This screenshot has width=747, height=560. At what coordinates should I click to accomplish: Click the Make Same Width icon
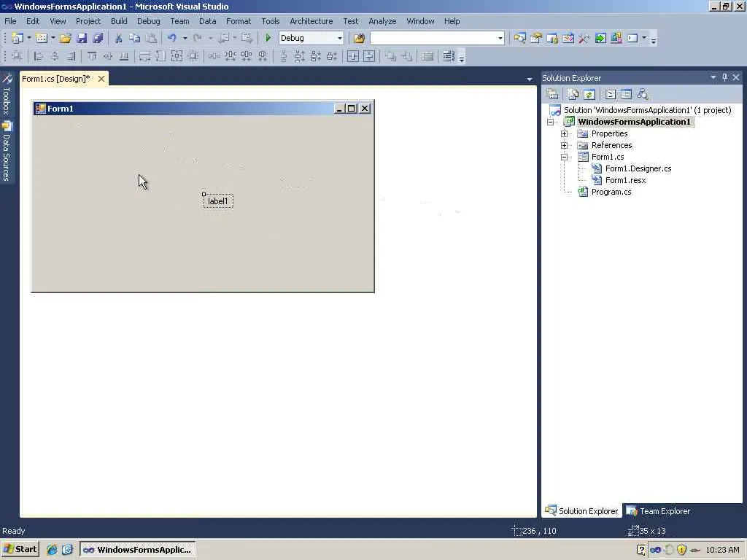tap(145, 57)
